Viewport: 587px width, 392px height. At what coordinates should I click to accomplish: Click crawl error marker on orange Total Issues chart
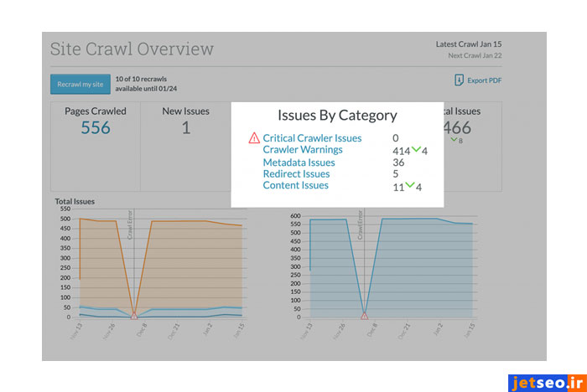click(134, 316)
